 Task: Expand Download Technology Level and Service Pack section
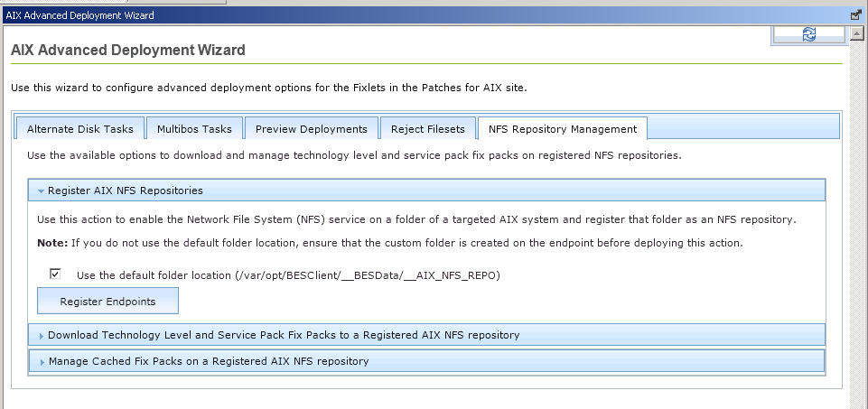[x=283, y=335]
